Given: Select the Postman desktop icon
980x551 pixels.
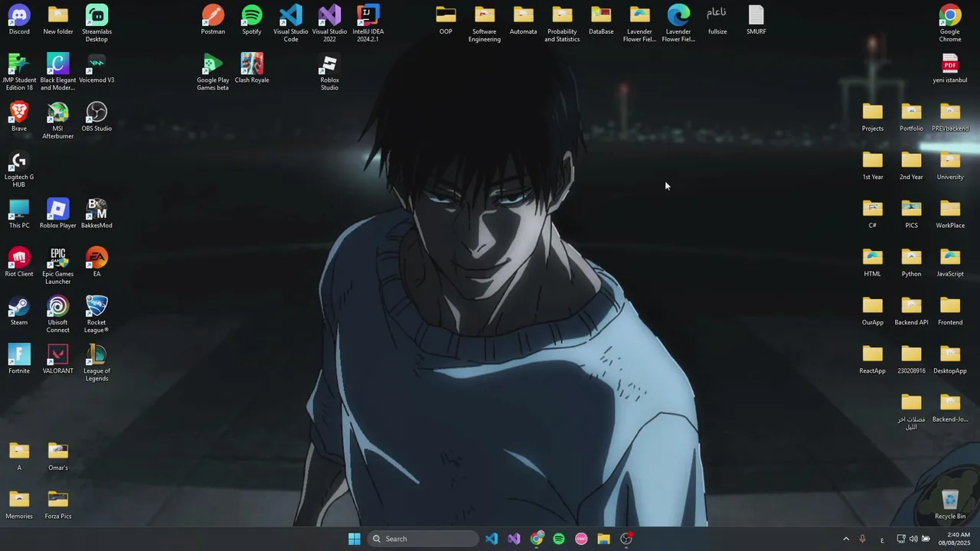Looking at the screenshot, I should (213, 20).
